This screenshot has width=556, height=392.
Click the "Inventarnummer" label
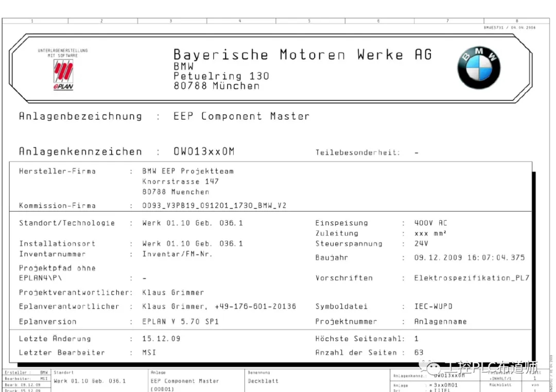point(53,254)
